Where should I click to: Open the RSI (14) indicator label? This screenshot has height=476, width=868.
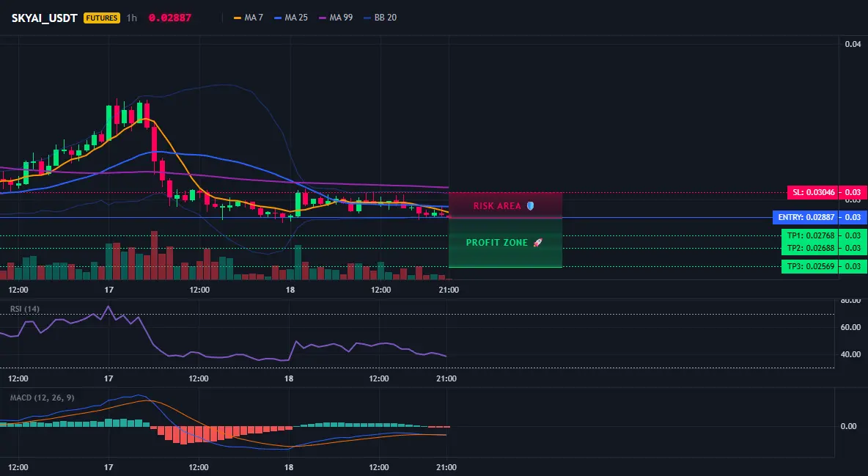click(x=25, y=309)
